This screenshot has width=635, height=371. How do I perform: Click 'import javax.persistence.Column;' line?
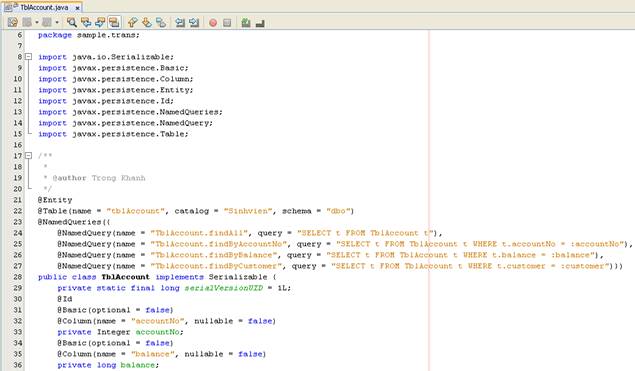(115, 79)
